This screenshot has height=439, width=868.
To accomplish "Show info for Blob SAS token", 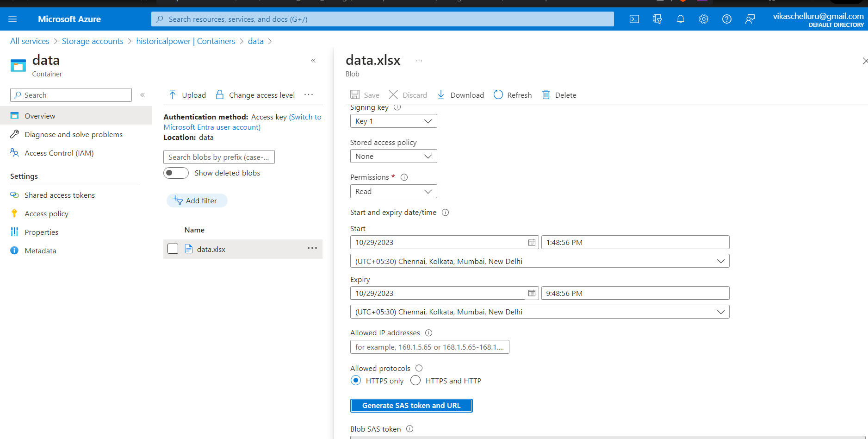I will coord(409,429).
